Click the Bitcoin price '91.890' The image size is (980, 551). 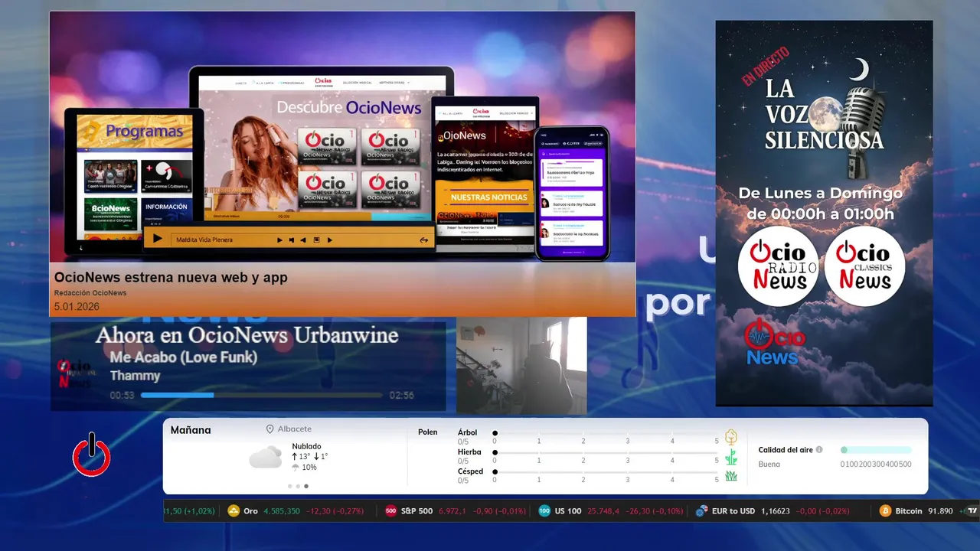pyautogui.click(x=940, y=510)
